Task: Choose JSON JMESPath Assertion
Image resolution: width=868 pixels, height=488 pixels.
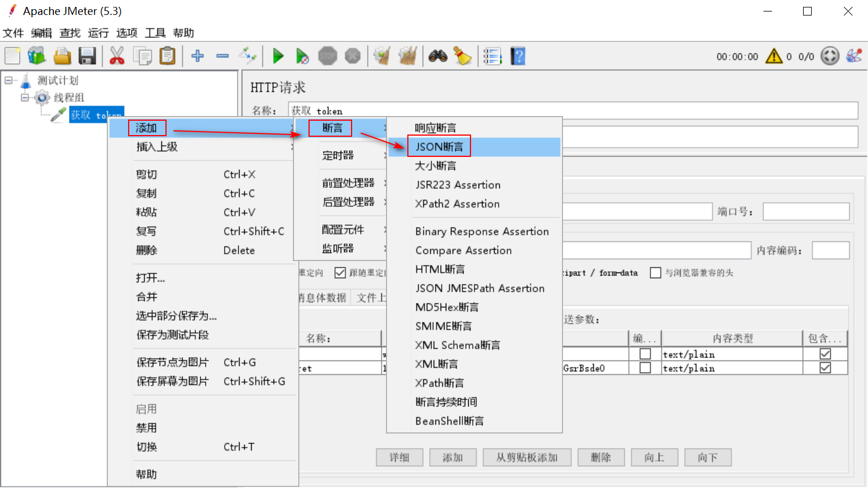Action: (474, 288)
